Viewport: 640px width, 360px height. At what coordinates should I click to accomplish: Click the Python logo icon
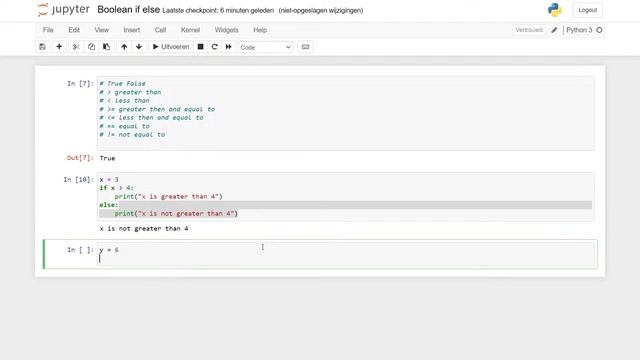[x=555, y=10]
